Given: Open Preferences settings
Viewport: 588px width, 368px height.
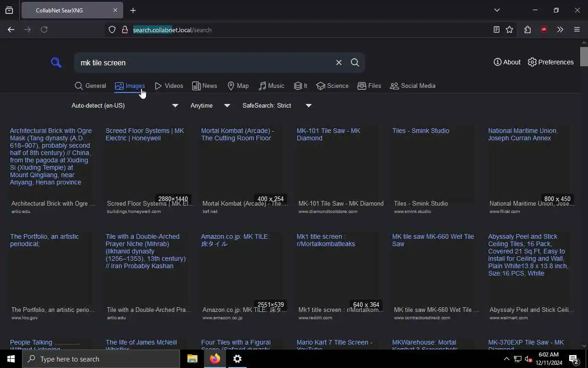Looking at the screenshot, I should 550,62.
